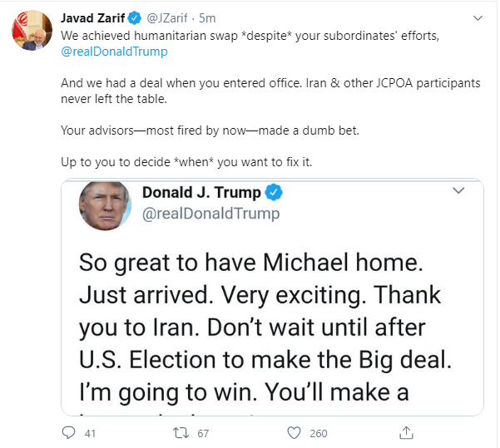The image size is (500, 448).
Task: Click the Donald J. Trump name
Action: pyautogui.click(x=201, y=193)
